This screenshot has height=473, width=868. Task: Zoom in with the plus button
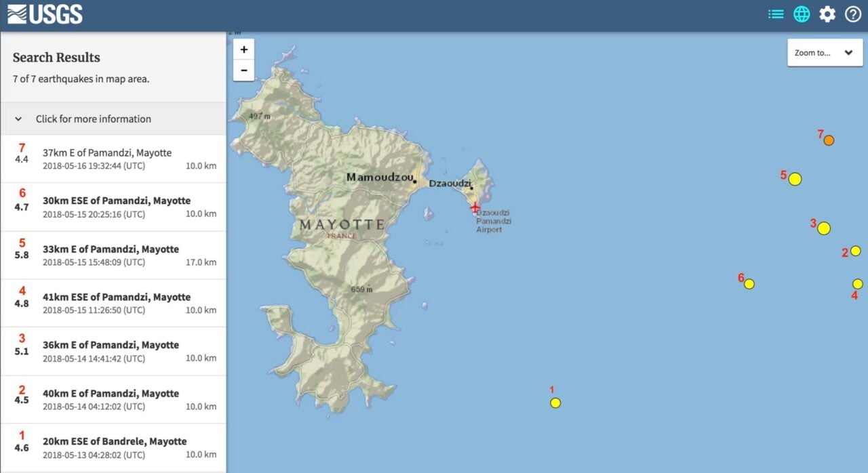(x=243, y=49)
